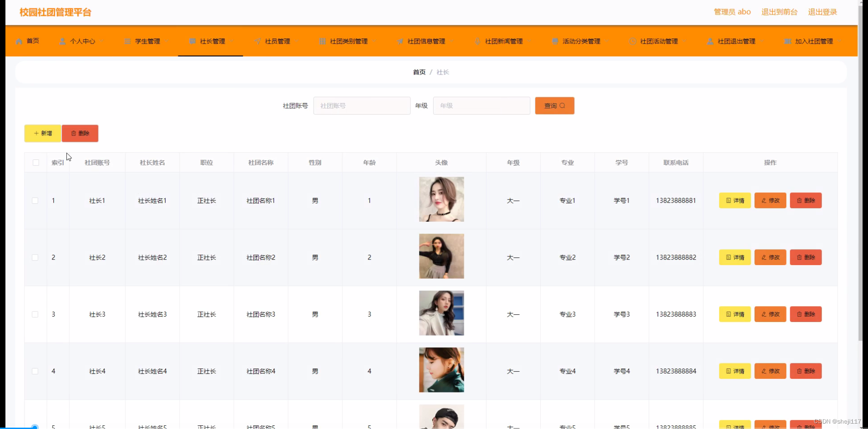Select the 社员管理 nav icon
Image resolution: width=868 pixels, height=429 pixels.
coord(258,41)
